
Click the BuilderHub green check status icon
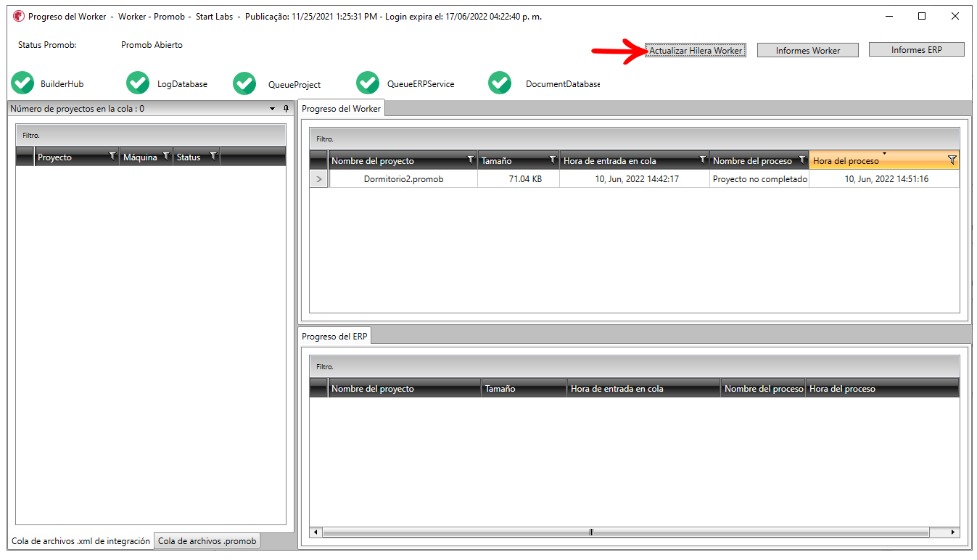(x=23, y=83)
